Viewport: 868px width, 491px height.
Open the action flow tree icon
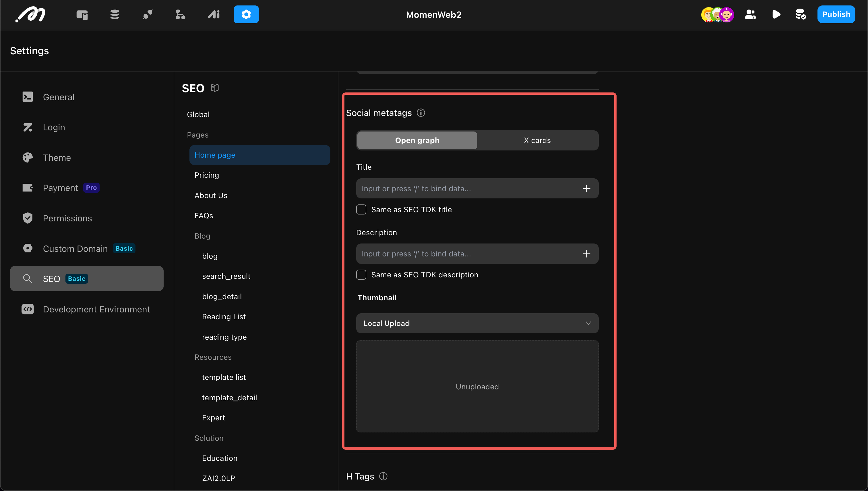pos(180,15)
